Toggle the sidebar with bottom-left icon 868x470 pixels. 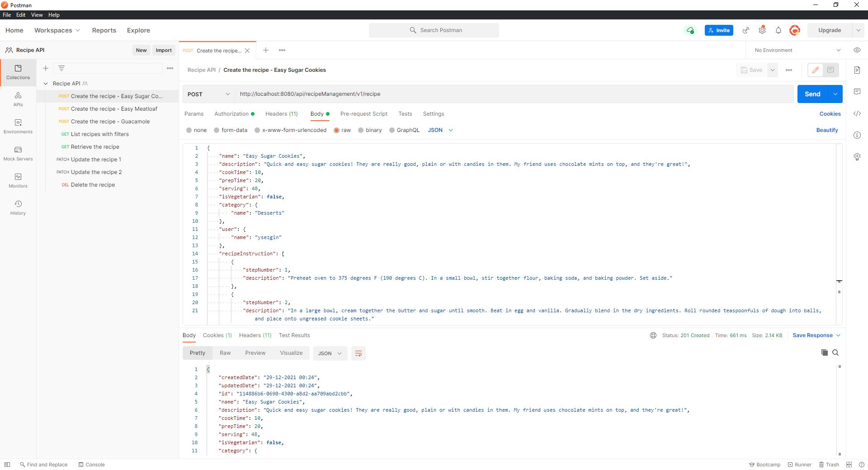(x=7, y=465)
